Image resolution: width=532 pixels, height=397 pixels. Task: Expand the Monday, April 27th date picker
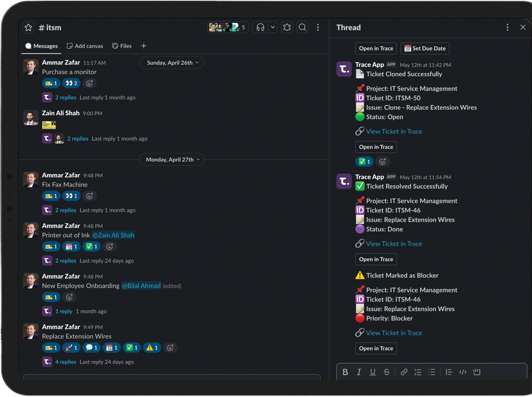[172, 159]
